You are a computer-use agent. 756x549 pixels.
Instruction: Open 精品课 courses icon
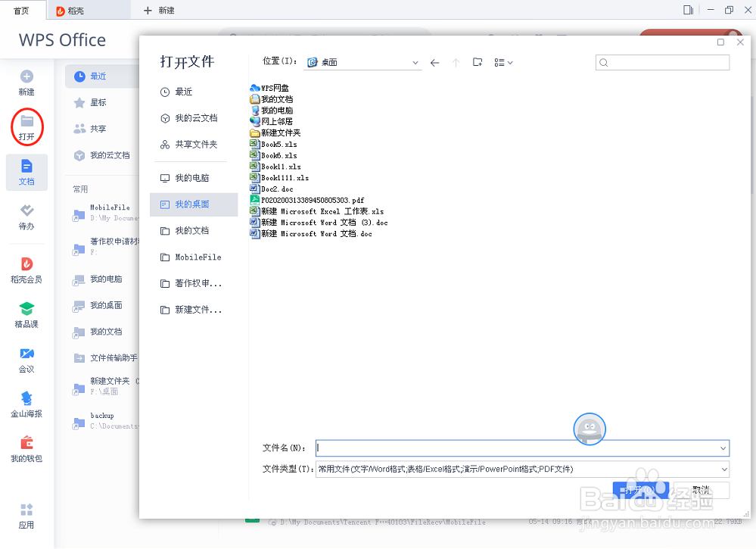click(26, 307)
